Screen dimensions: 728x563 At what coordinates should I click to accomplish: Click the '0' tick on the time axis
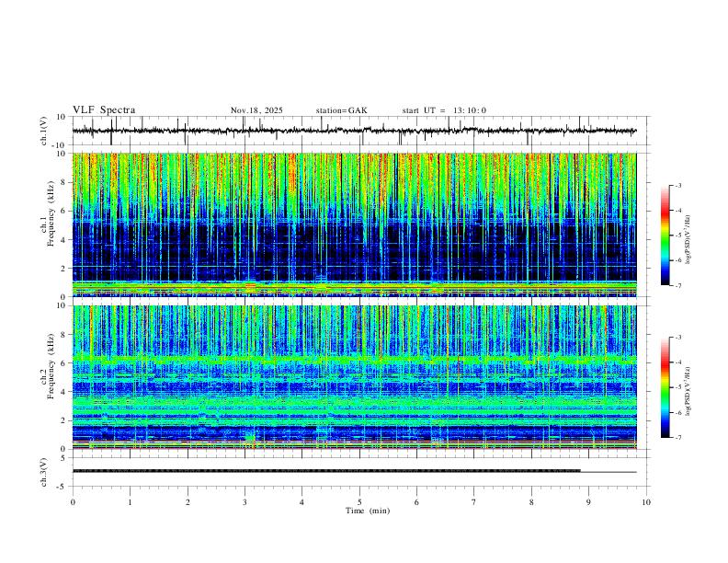pyautogui.click(x=73, y=502)
